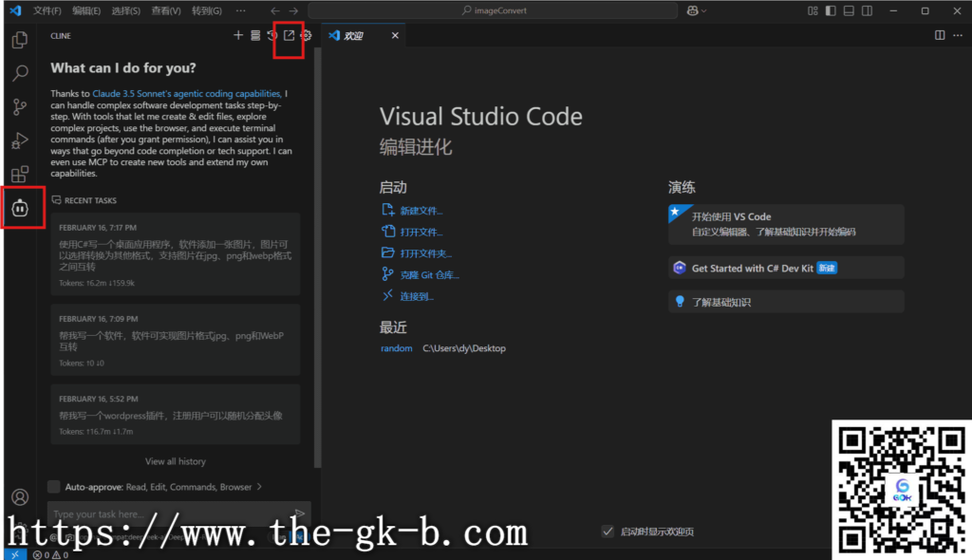Open Cline task history icon
This screenshot has width=972, height=560.
click(272, 35)
